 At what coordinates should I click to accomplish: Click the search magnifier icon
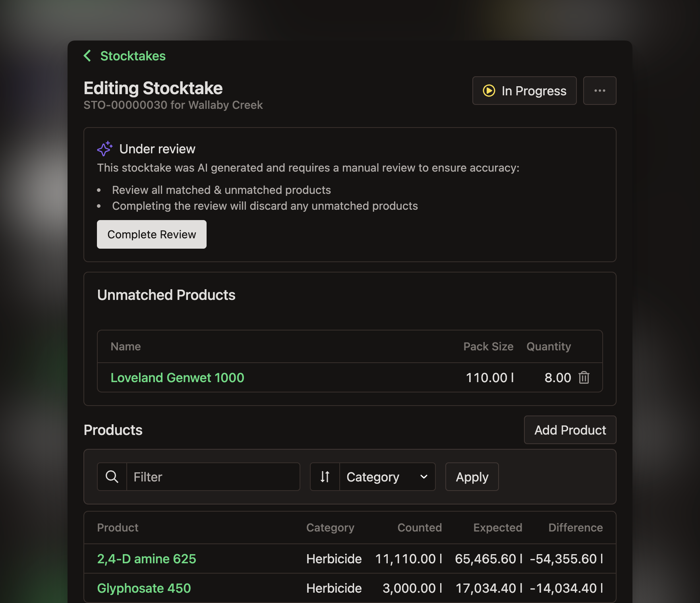click(x=112, y=477)
